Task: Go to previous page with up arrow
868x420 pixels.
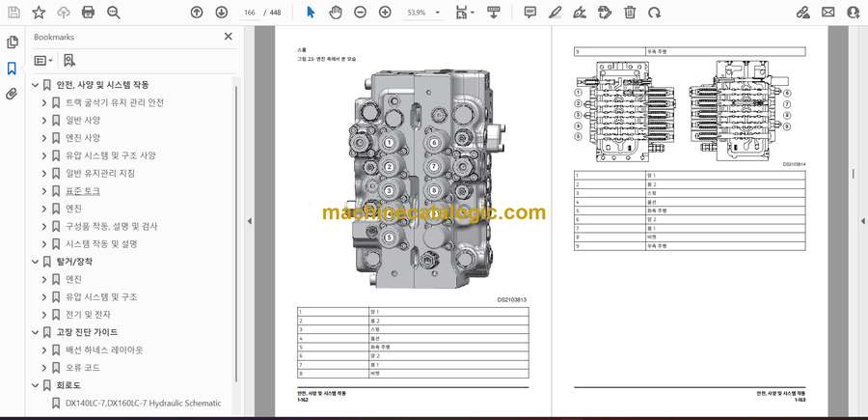Action: pyautogui.click(x=197, y=13)
